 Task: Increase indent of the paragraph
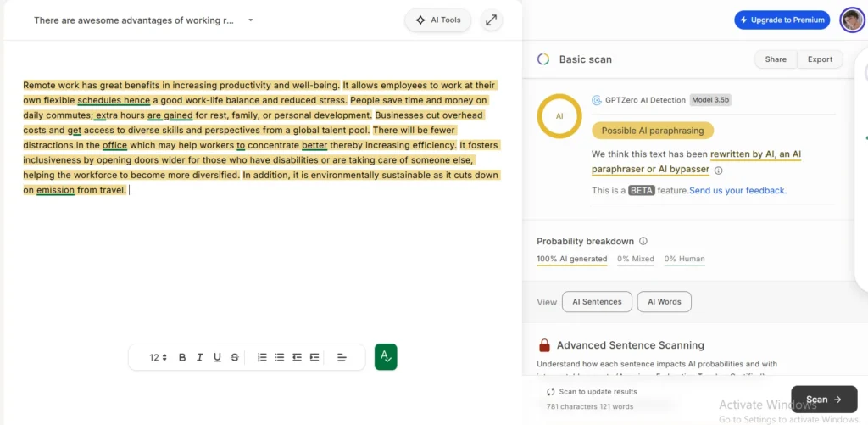point(314,357)
